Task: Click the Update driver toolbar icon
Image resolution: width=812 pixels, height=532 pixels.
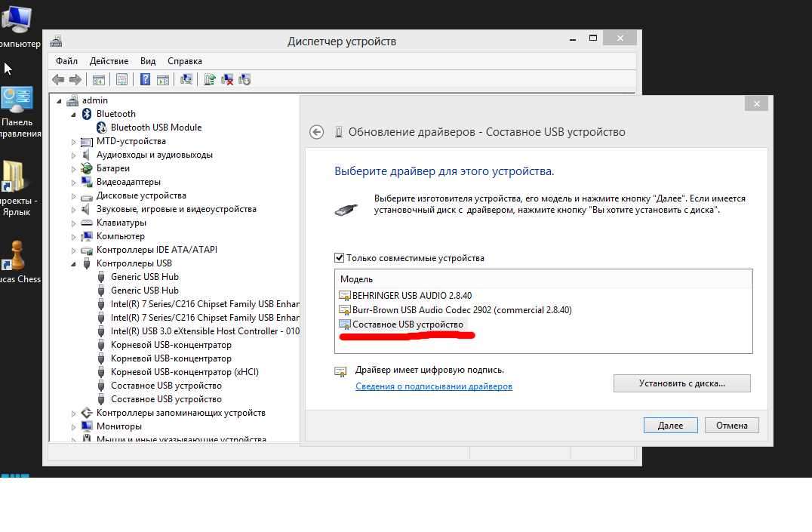Action: click(209, 79)
